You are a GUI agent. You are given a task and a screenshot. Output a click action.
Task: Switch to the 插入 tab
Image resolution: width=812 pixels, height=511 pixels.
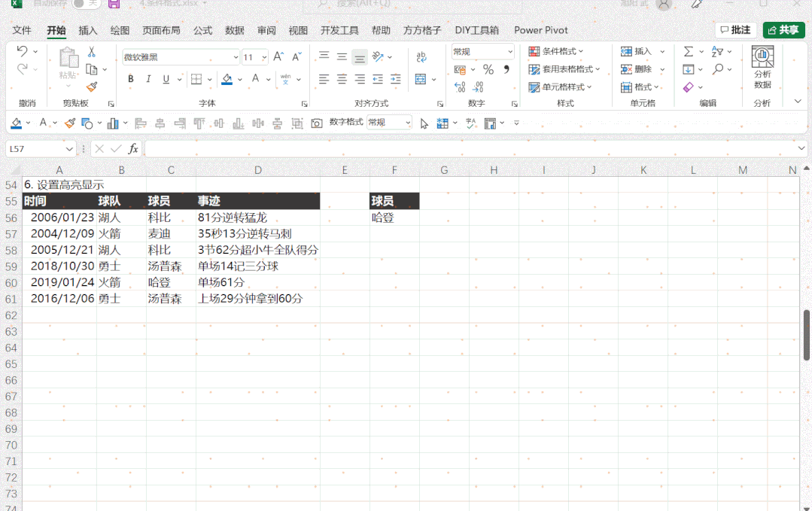[87, 30]
